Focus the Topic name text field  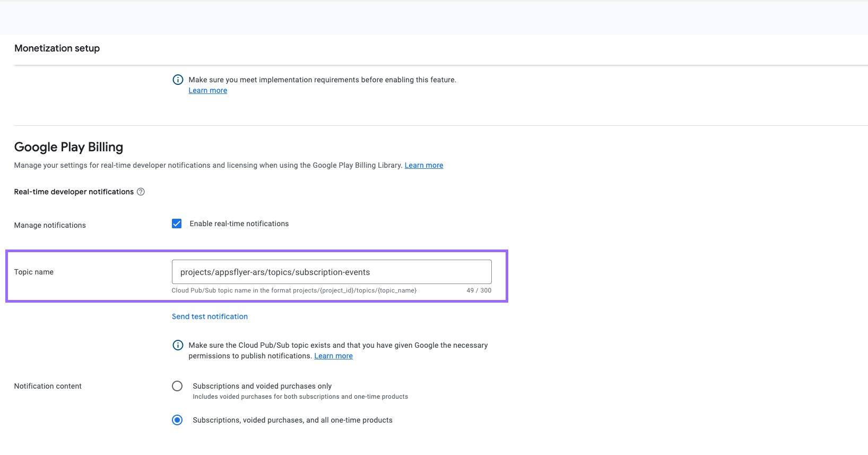[332, 272]
